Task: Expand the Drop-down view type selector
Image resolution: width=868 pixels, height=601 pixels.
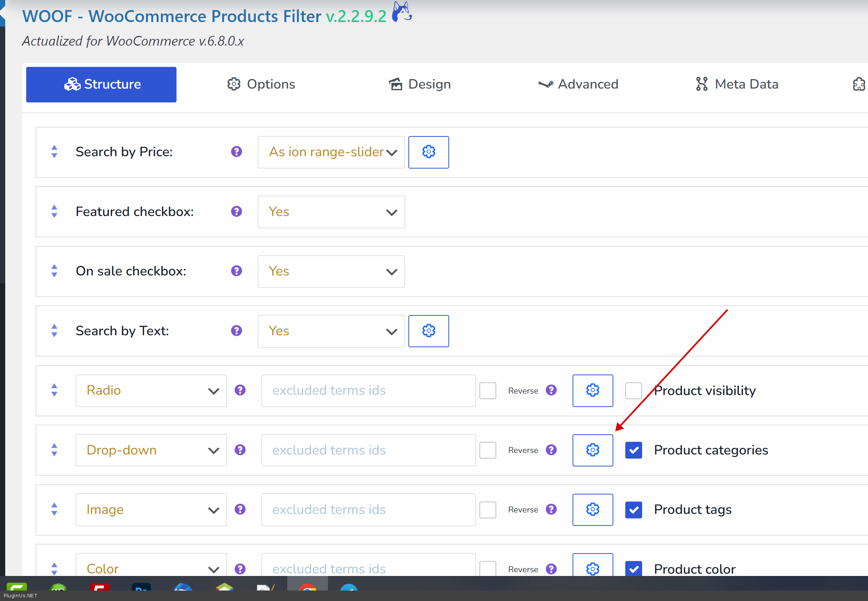Action: coord(151,450)
